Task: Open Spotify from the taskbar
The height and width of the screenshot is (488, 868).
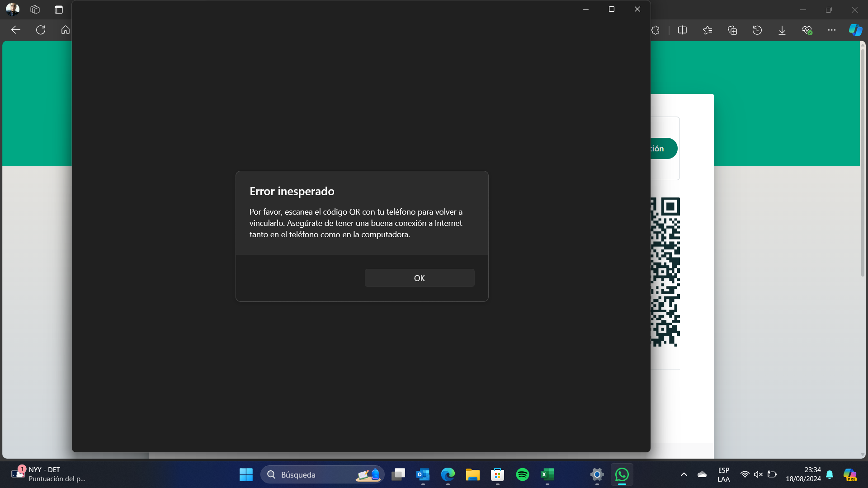Action: tap(523, 474)
